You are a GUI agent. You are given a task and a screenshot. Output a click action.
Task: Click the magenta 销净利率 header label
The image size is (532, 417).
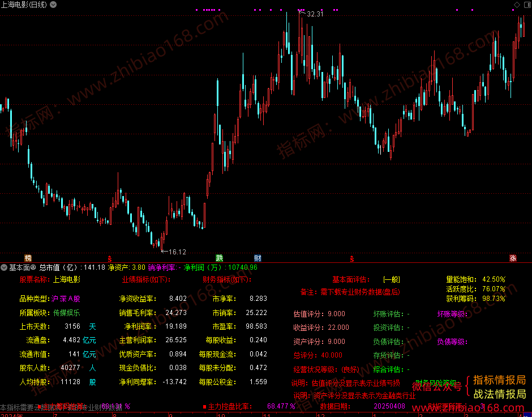coord(162,267)
